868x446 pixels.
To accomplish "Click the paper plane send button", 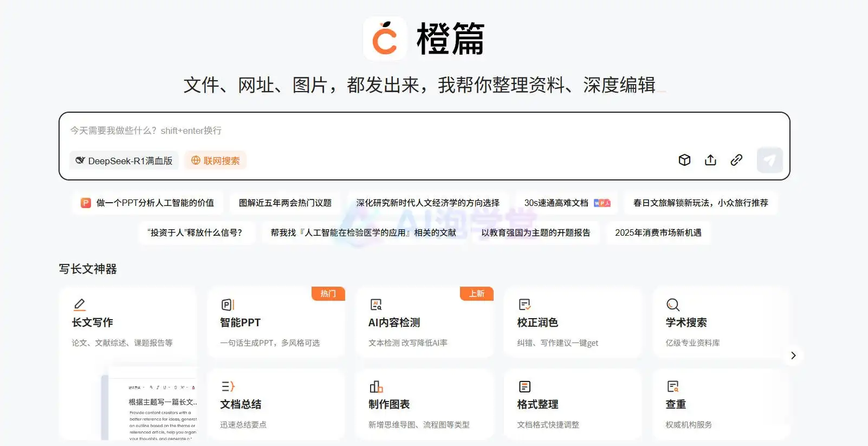I will click(x=769, y=160).
